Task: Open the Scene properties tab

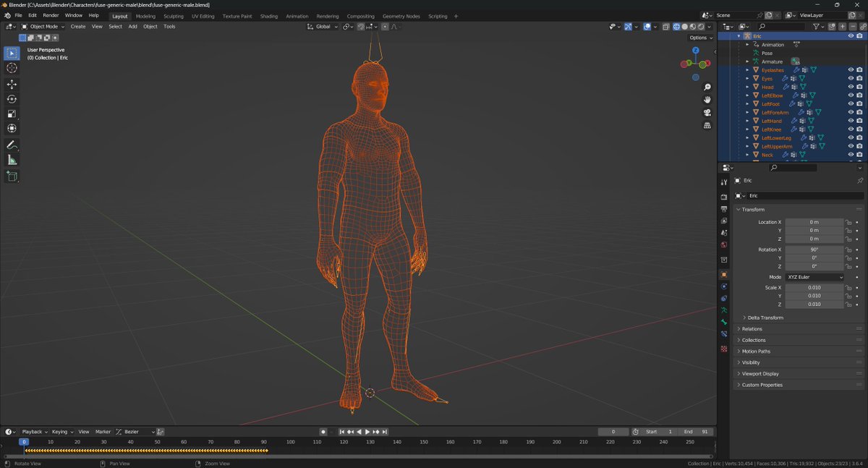Action: [724, 233]
